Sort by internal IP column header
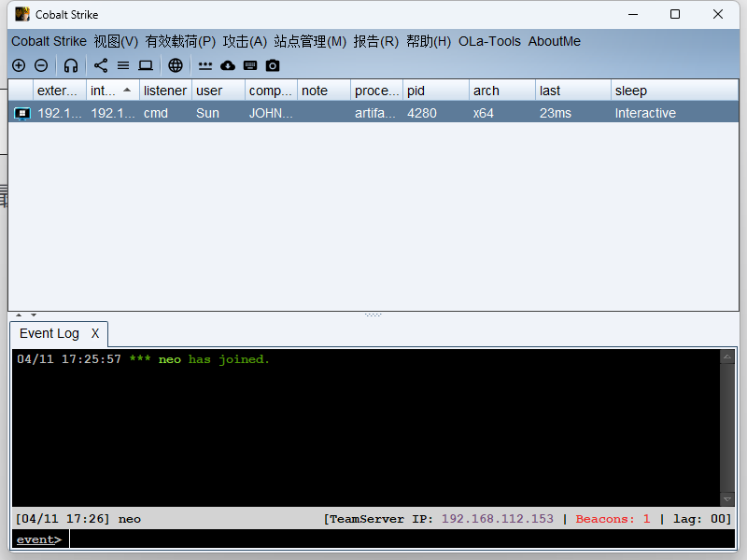Image resolution: width=747 pixels, height=560 pixels. [x=113, y=91]
